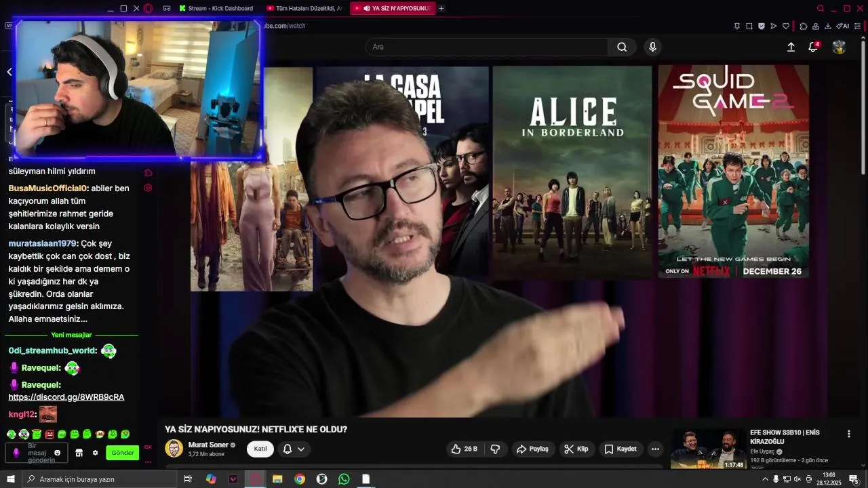Open File Explorer from taskbar

tap(277, 479)
